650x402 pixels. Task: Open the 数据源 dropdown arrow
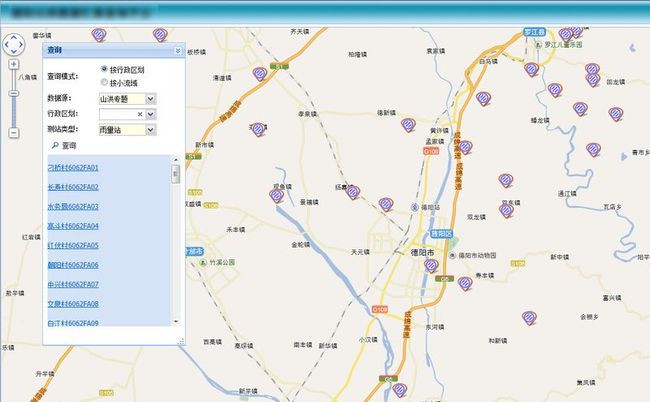(x=150, y=99)
